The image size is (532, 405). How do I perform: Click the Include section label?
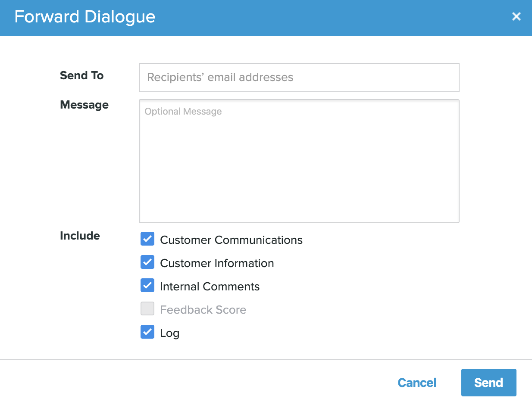tap(80, 236)
